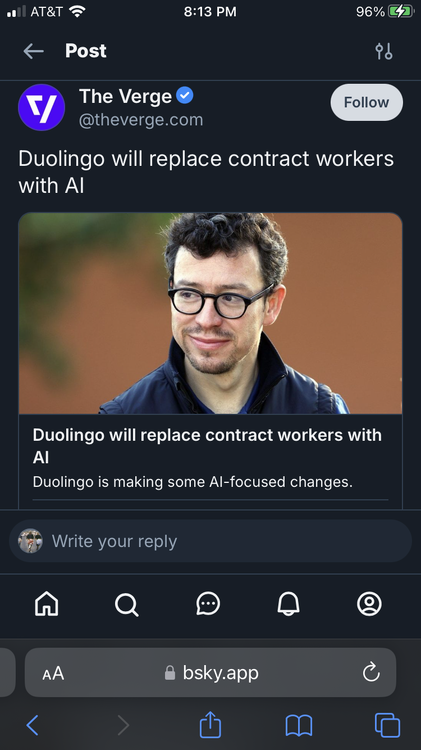Open article preview photo of man

[x=210, y=313]
